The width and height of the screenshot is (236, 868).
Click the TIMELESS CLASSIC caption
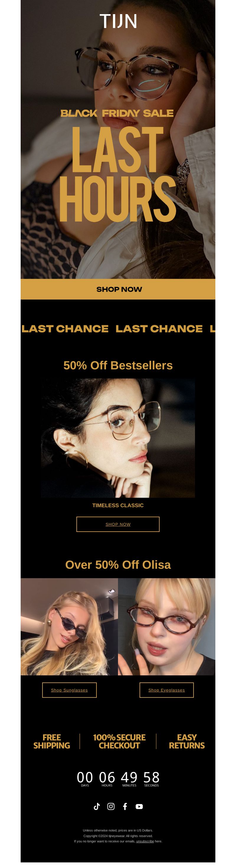pyautogui.click(x=118, y=505)
